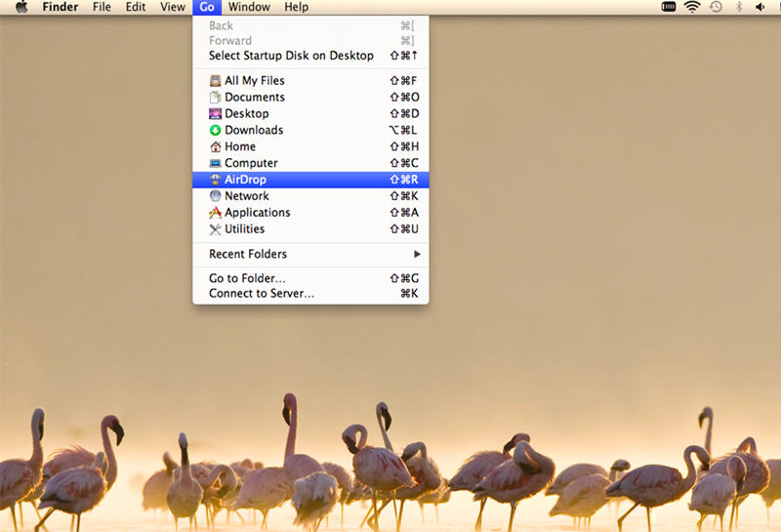Open the Window menu
781x532 pixels.
[x=249, y=7]
